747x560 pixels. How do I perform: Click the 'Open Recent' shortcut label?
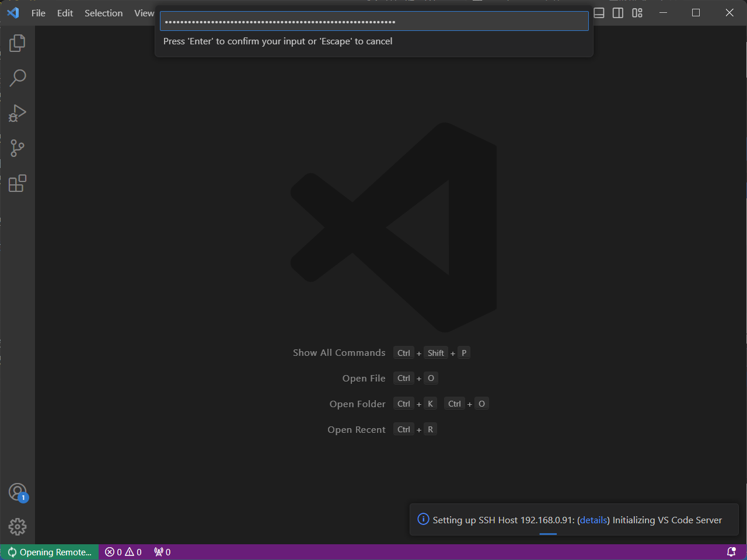point(356,430)
